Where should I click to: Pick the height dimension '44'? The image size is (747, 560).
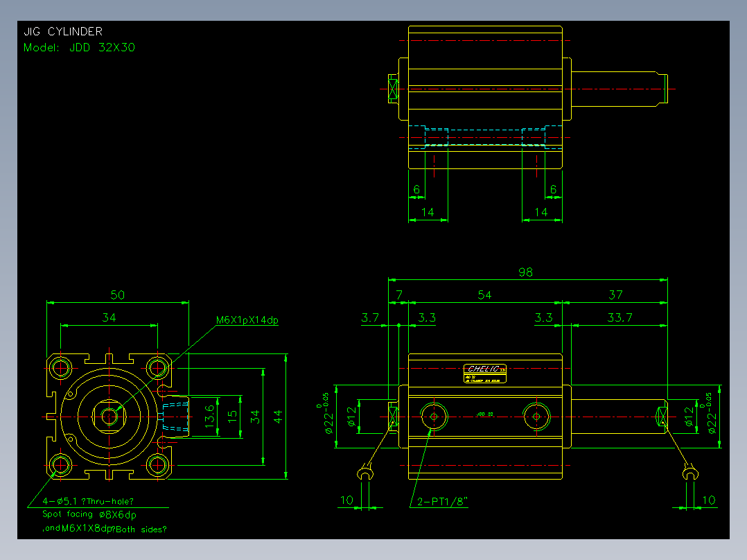[278, 417]
